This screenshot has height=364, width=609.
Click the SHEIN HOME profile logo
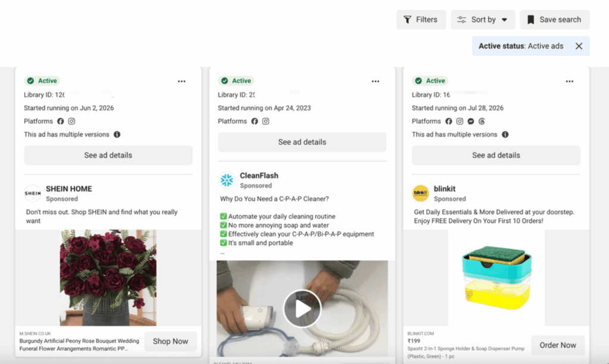[x=33, y=193]
